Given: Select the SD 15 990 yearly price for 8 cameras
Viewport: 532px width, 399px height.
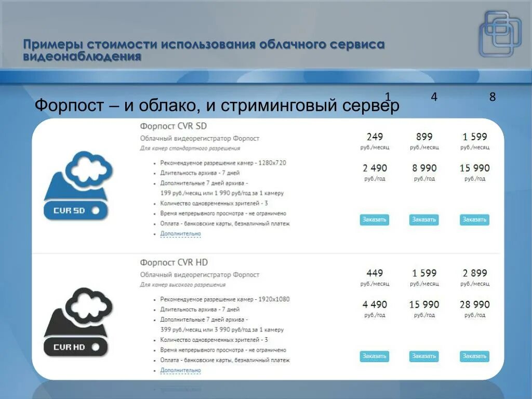Looking at the screenshot, I should 475,168.
